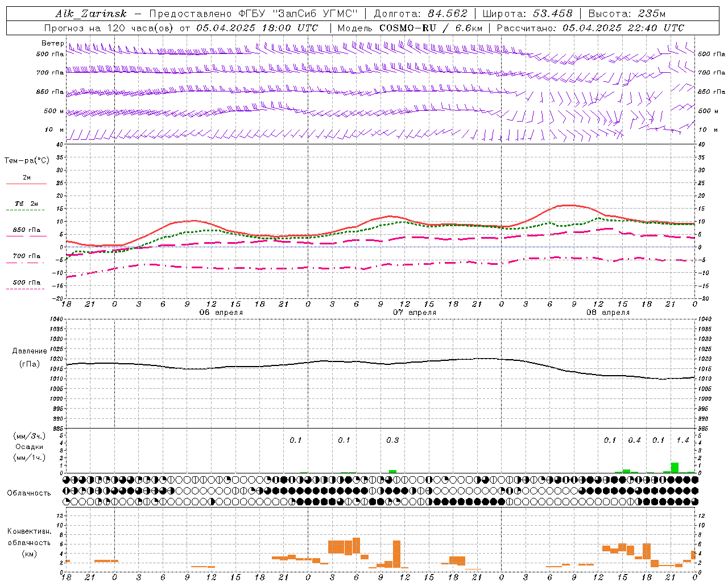728x582 pixels.
Task: Click the "(мм/3ч.)" units label
Action: click(30, 436)
